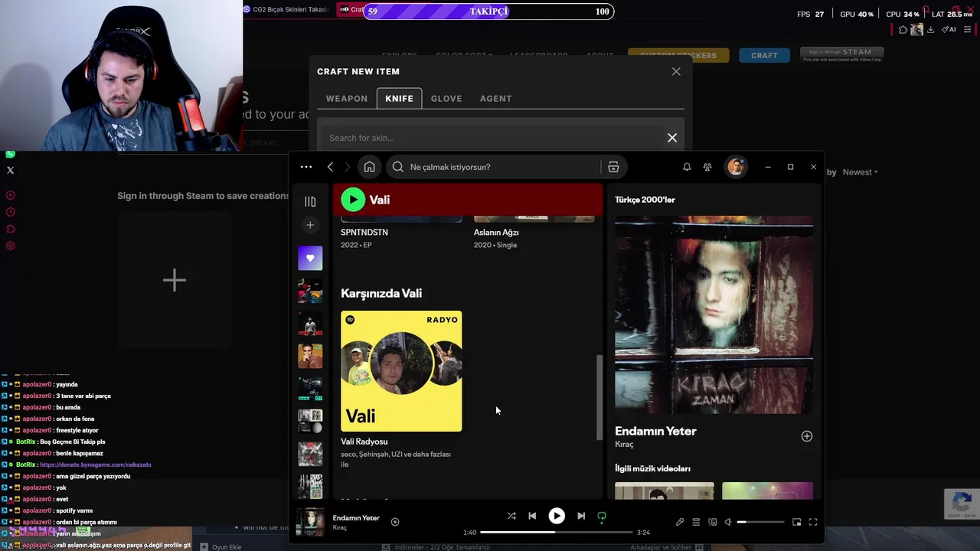Select the AGENT tab

click(495, 98)
